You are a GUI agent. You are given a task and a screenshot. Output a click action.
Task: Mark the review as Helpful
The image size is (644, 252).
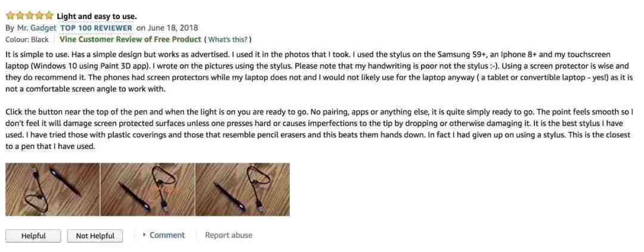tap(33, 236)
